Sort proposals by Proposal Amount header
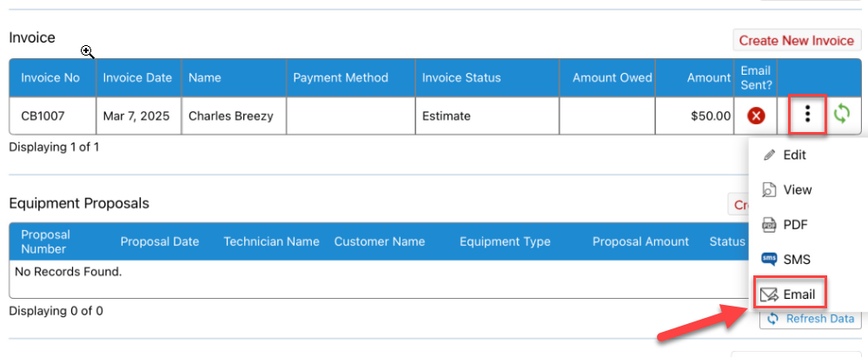 640,241
